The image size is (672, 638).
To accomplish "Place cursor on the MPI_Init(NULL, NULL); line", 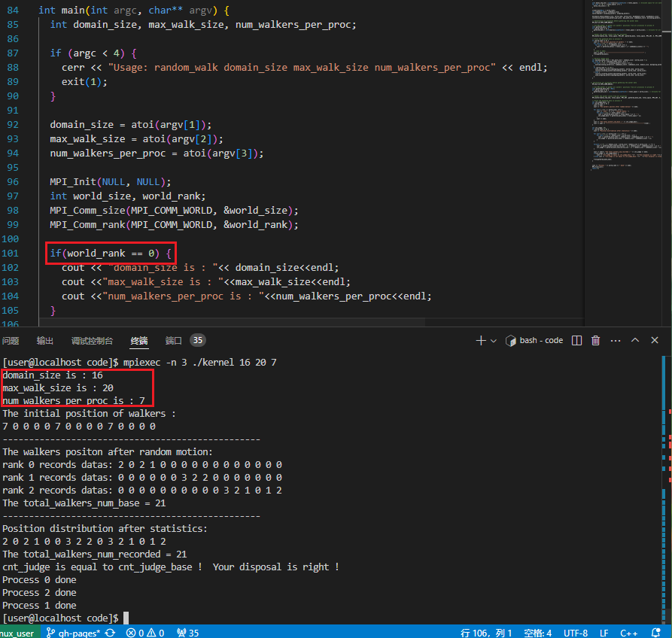I will pos(110,181).
